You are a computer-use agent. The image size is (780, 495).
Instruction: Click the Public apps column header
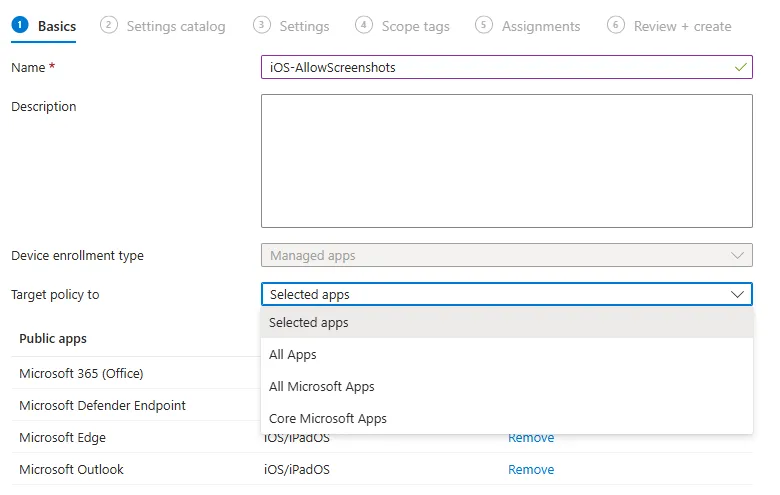(x=53, y=338)
